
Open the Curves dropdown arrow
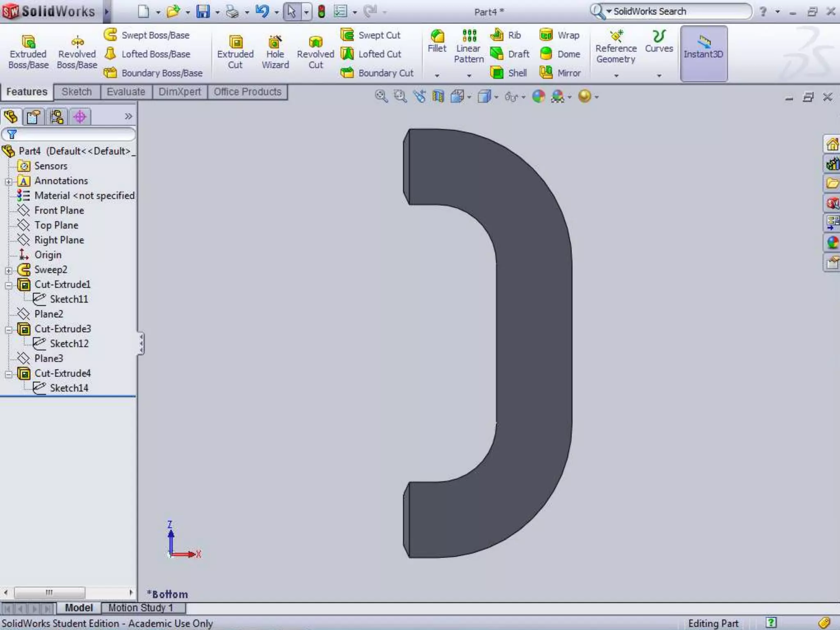tap(659, 76)
